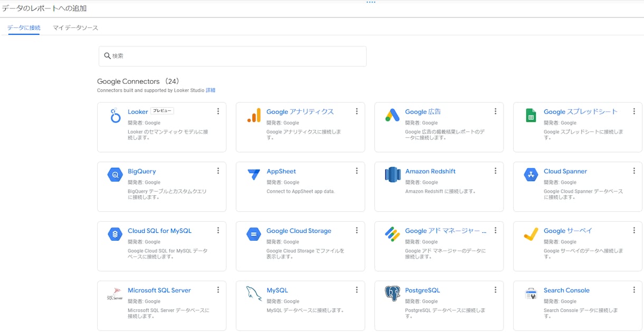Click the Google スプレッドシート green sheet icon
This screenshot has height=332, width=644.
[x=531, y=115]
